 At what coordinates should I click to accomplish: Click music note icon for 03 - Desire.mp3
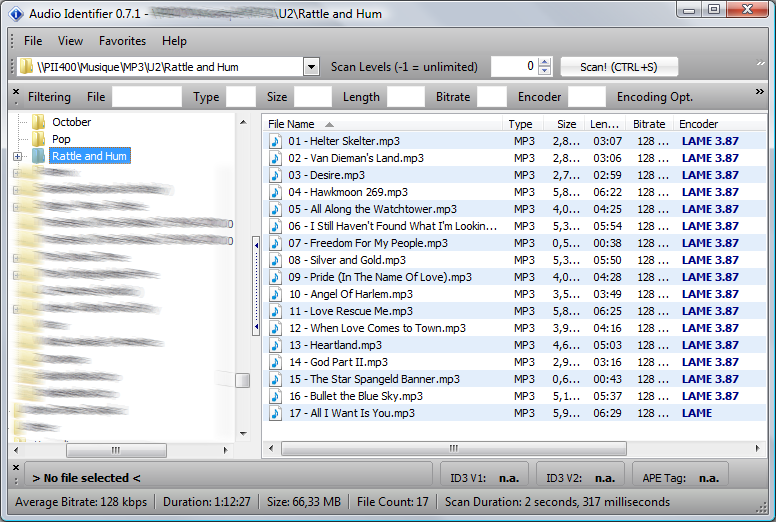tap(275, 175)
